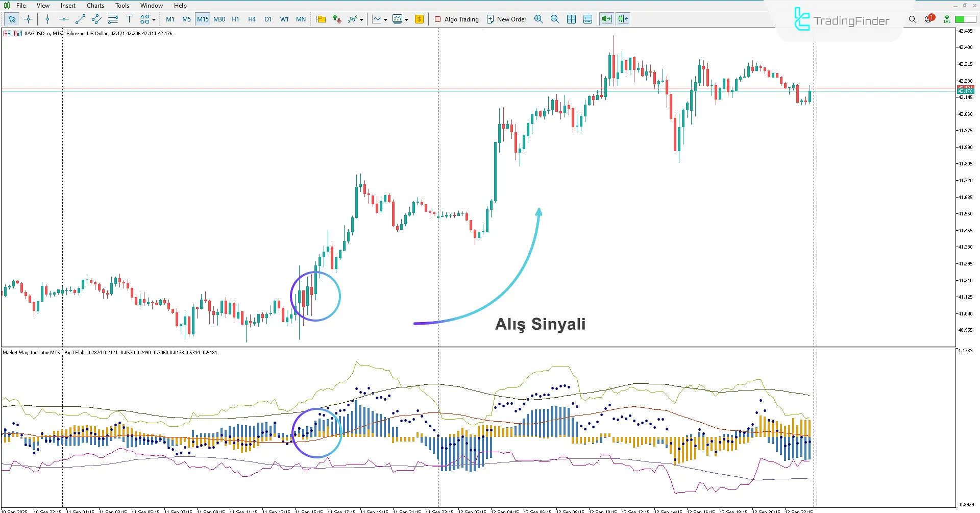The height and width of the screenshot is (513, 980).
Task: Enable auto scroll to chart end
Action: tap(606, 19)
